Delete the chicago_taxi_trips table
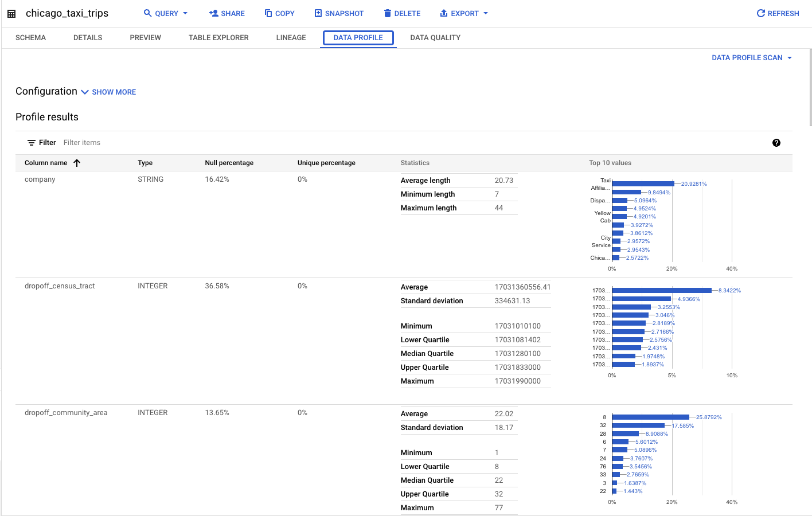812x516 pixels. (401, 13)
